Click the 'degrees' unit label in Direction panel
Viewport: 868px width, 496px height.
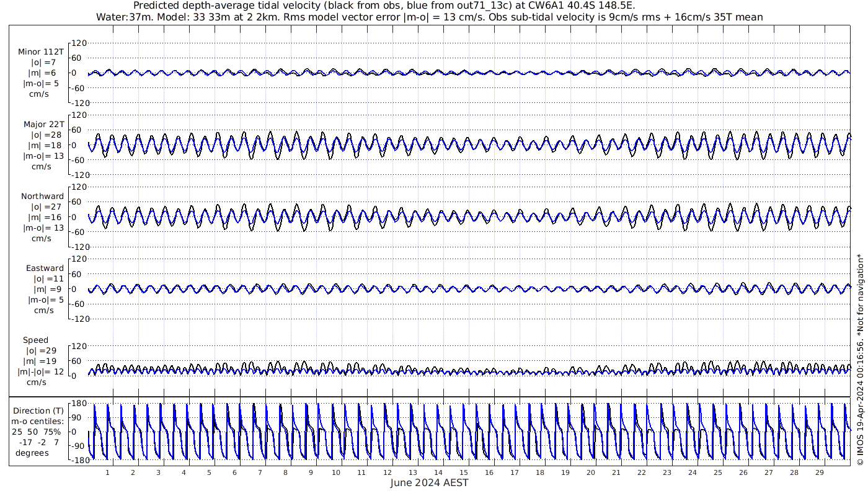32,453
